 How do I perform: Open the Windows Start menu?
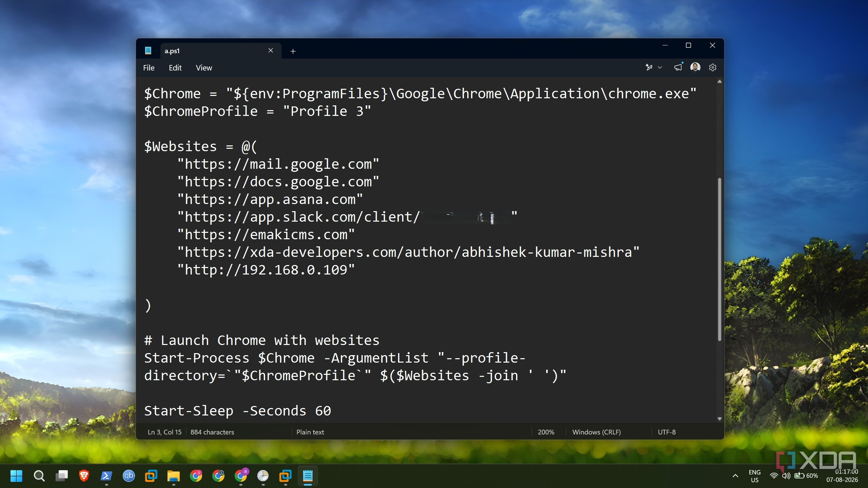[x=16, y=476]
